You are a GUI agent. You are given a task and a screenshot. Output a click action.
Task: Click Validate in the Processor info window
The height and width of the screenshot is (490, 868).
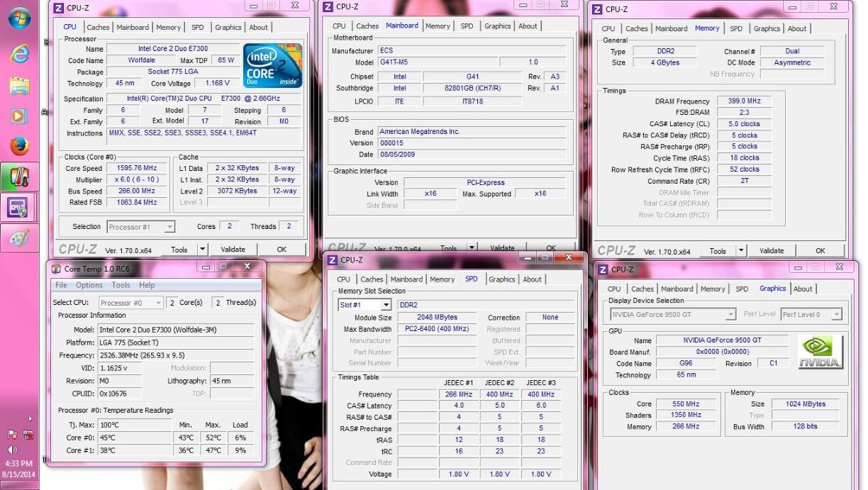(x=233, y=250)
